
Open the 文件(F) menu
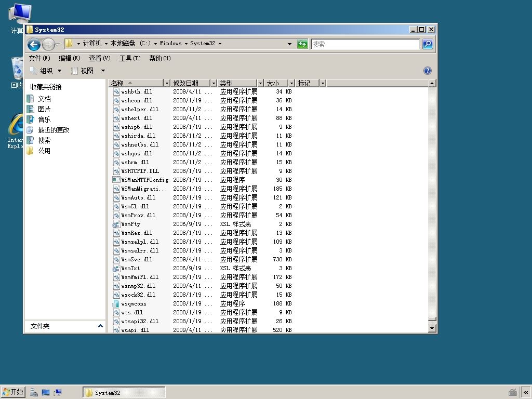pyautogui.click(x=39, y=58)
